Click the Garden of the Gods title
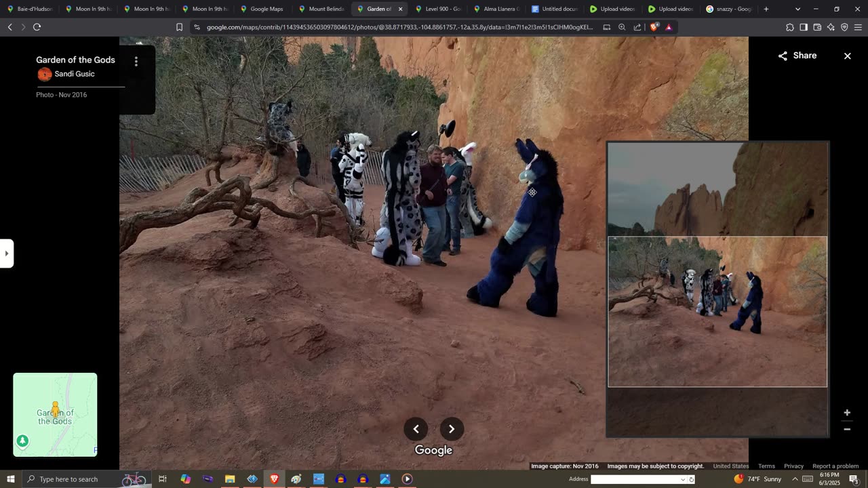 [75, 60]
